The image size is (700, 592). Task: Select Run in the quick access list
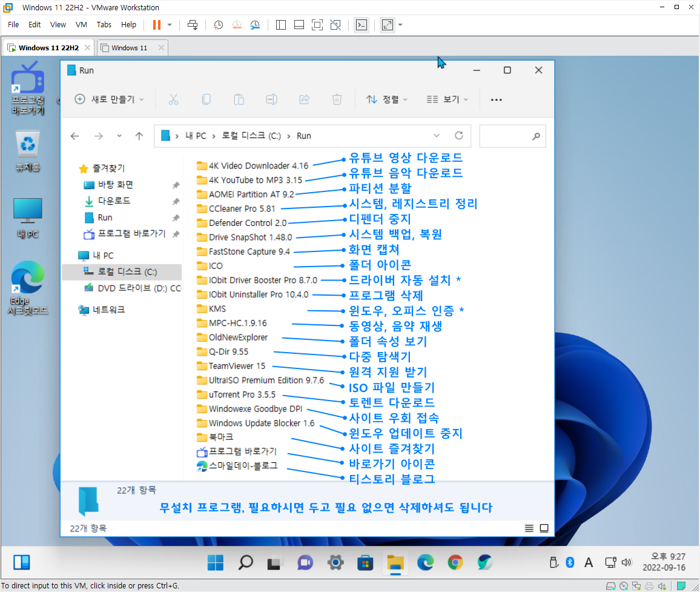click(x=105, y=218)
